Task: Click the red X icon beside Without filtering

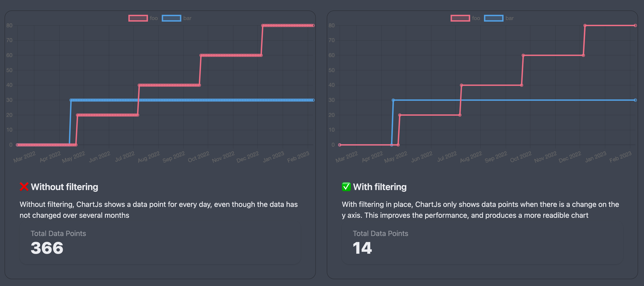Action: tap(24, 187)
